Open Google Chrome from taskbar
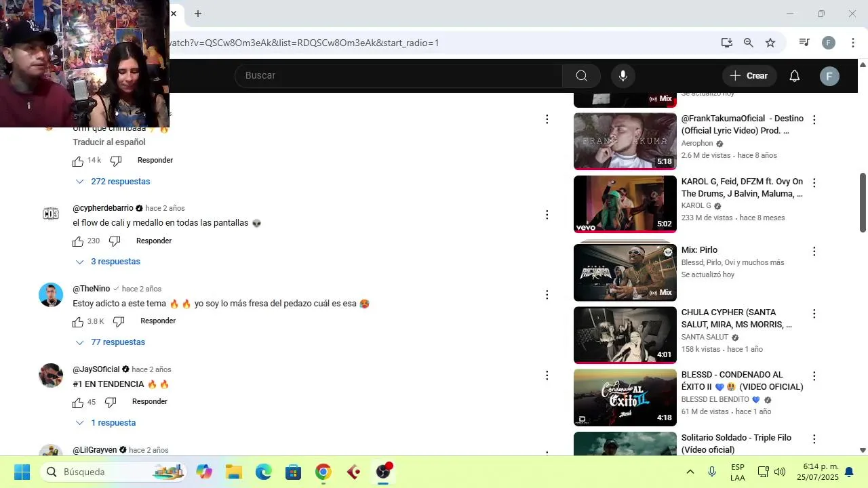The width and height of the screenshot is (868, 488). tap(323, 472)
